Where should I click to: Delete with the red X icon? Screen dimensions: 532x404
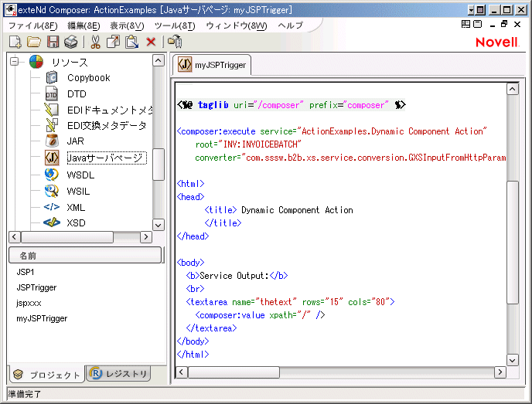[x=151, y=42]
